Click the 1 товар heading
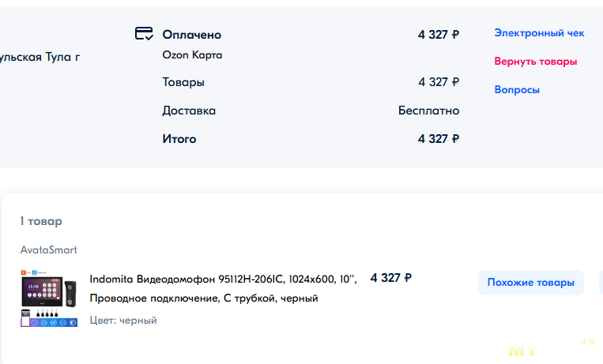The height and width of the screenshot is (364, 603). tap(41, 221)
